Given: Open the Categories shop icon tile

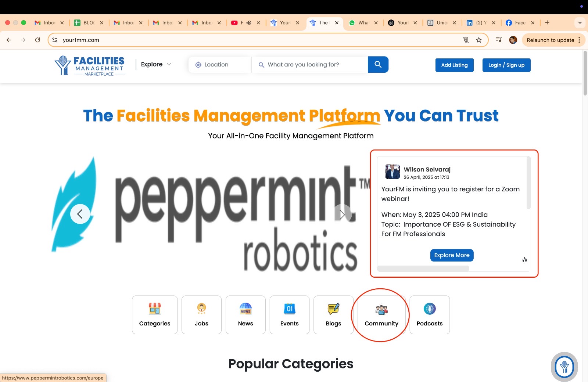Looking at the screenshot, I should click(x=155, y=315).
